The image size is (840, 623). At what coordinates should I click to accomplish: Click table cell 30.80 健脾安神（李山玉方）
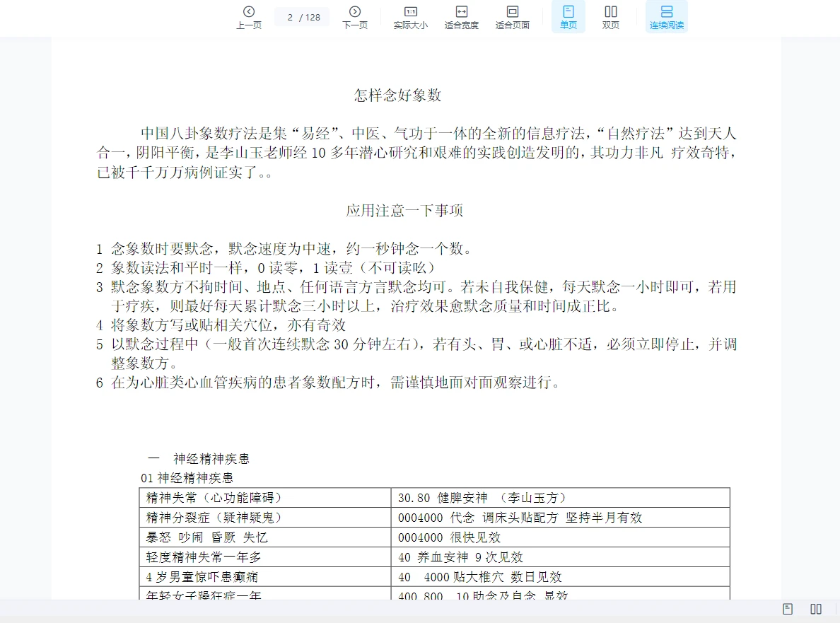point(561,498)
